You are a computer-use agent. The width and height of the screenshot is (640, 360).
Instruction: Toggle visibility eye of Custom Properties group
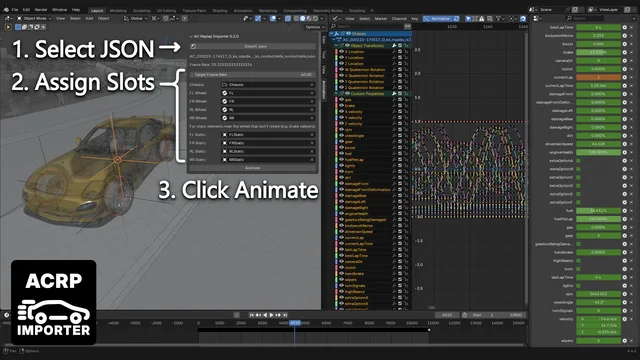pyautogui.click(x=347, y=93)
